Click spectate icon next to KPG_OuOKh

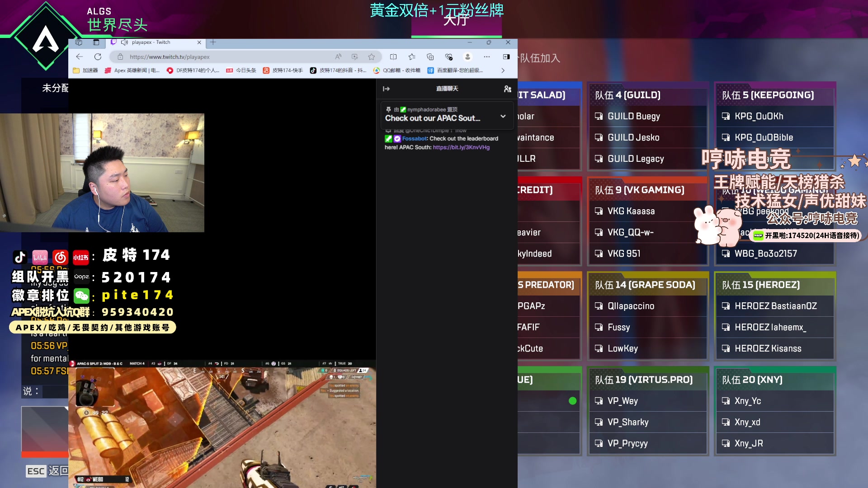(x=726, y=116)
